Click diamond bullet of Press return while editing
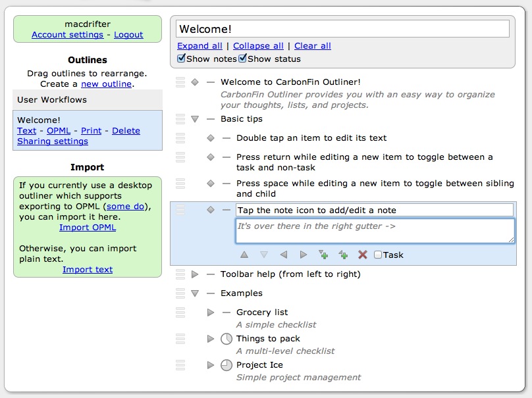This screenshot has height=398, width=532. [x=211, y=157]
